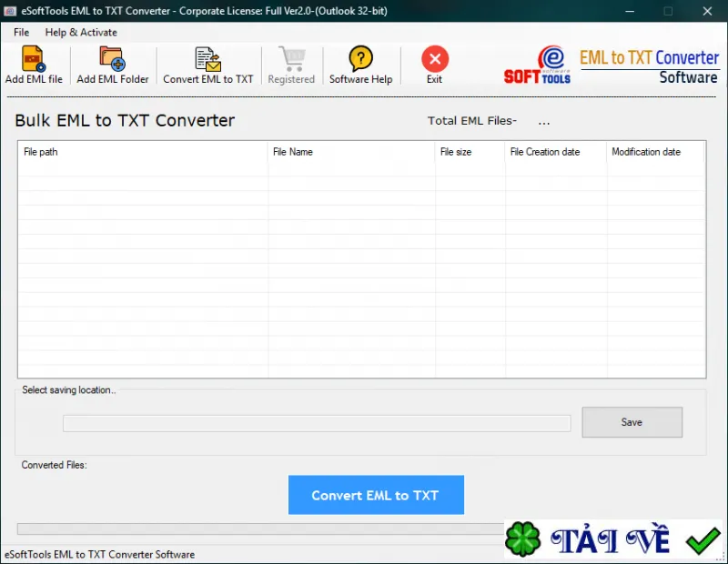Image resolution: width=728 pixels, height=564 pixels.
Task: Click the eSoftTools logo
Action: tap(537, 65)
